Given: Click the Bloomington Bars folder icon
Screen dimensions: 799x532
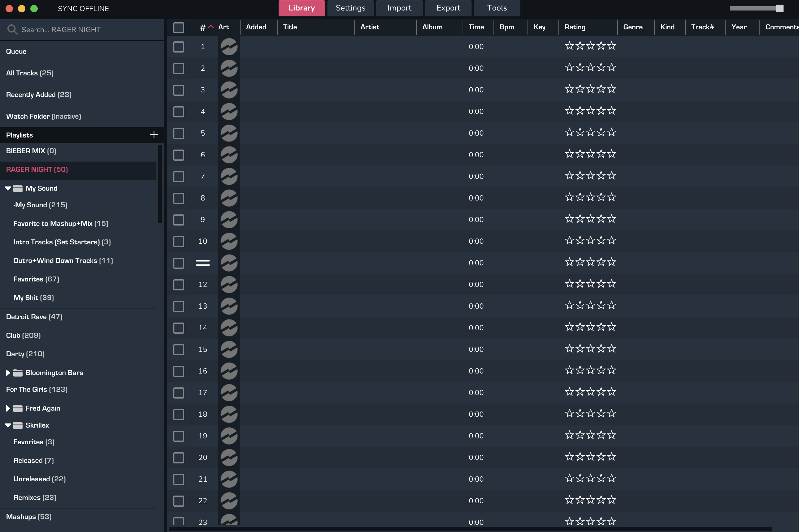Looking at the screenshot, I should (x=18, y=373).
